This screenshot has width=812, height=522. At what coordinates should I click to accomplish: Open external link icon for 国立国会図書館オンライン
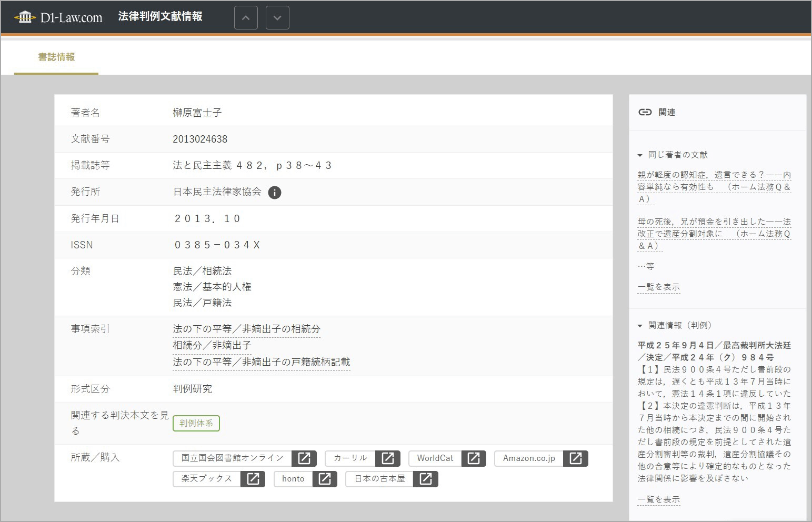click(304, 458)
